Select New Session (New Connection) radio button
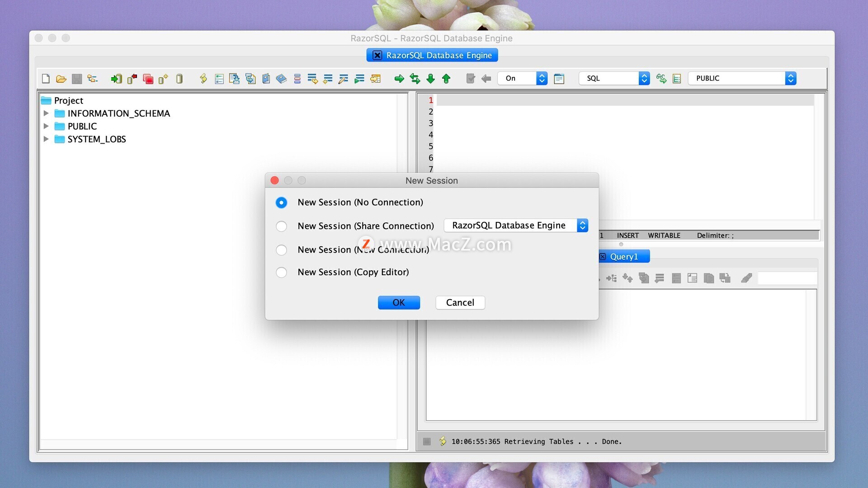 [x=281, y=250]
